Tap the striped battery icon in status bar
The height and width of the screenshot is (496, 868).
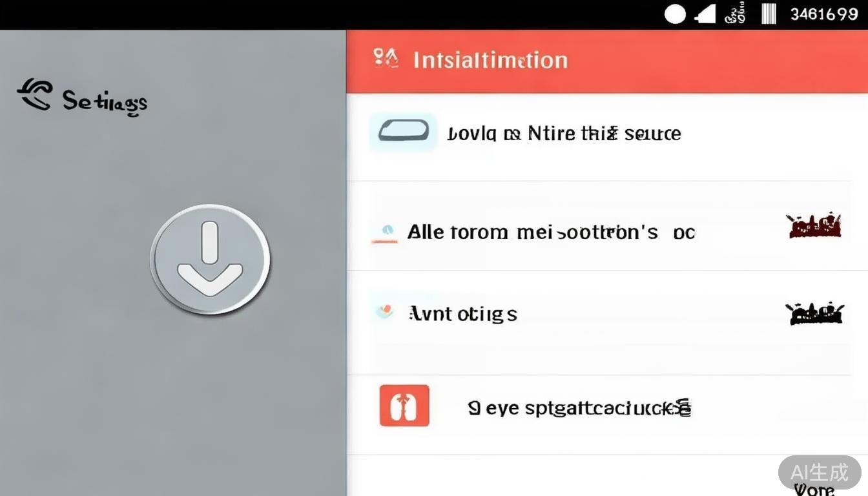coord(769,14)
